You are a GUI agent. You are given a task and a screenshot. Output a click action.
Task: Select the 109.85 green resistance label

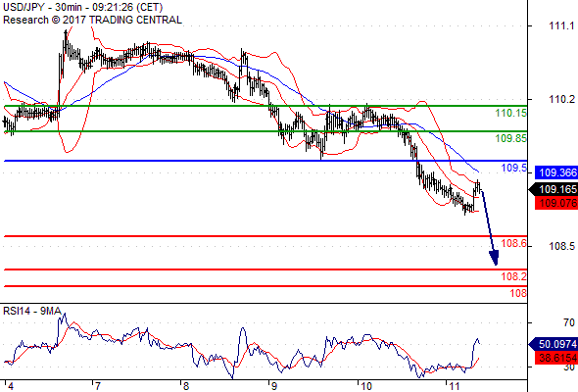click(510, 138)
